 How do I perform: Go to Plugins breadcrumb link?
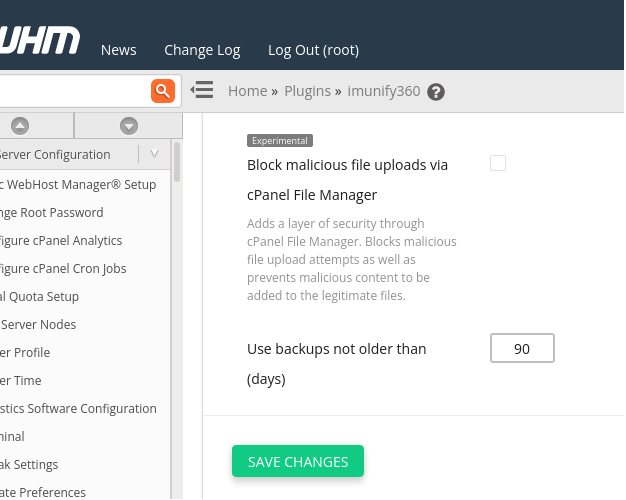(x=307, y=91)
